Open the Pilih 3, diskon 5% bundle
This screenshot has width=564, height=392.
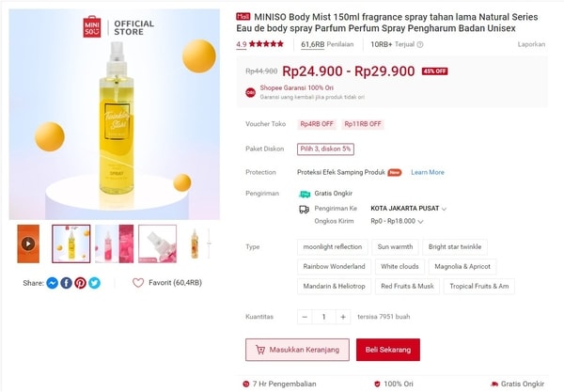[325, 149]
